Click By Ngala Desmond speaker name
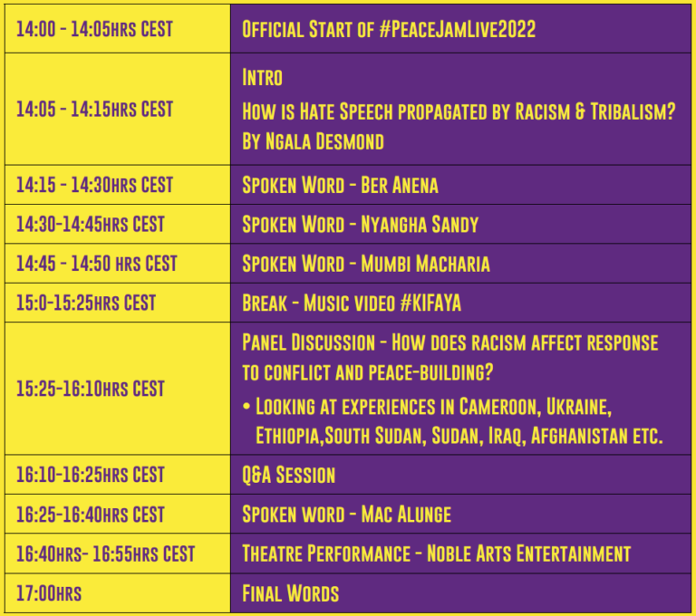 313,141
